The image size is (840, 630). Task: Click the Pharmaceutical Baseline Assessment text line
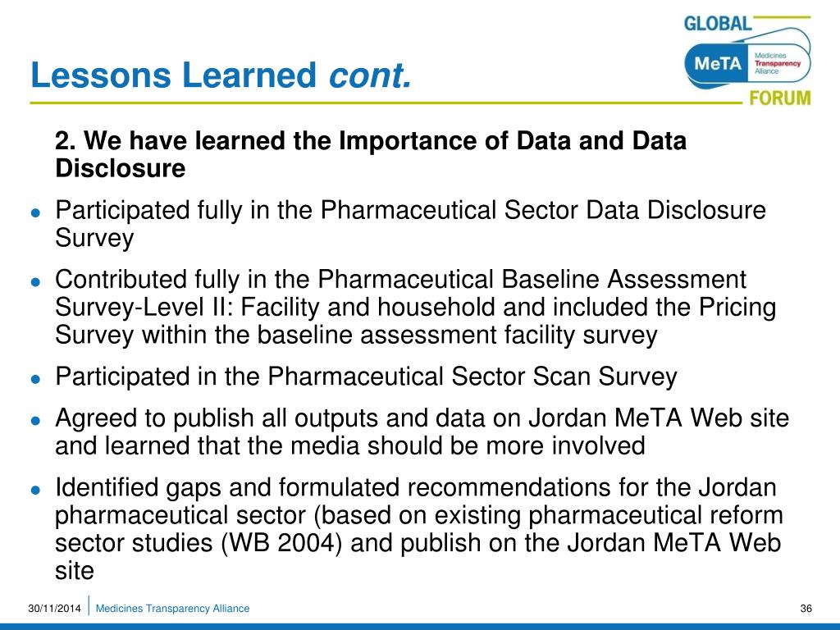tap(400, 280)
